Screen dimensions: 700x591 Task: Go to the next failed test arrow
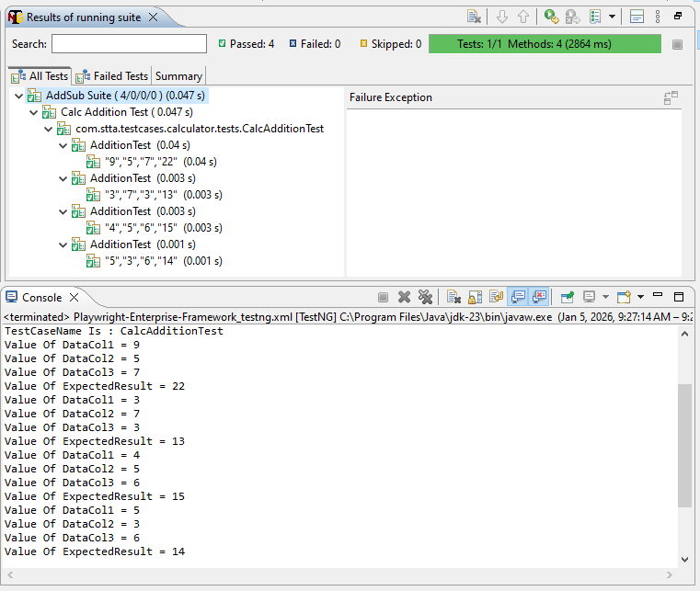point(502,17)
